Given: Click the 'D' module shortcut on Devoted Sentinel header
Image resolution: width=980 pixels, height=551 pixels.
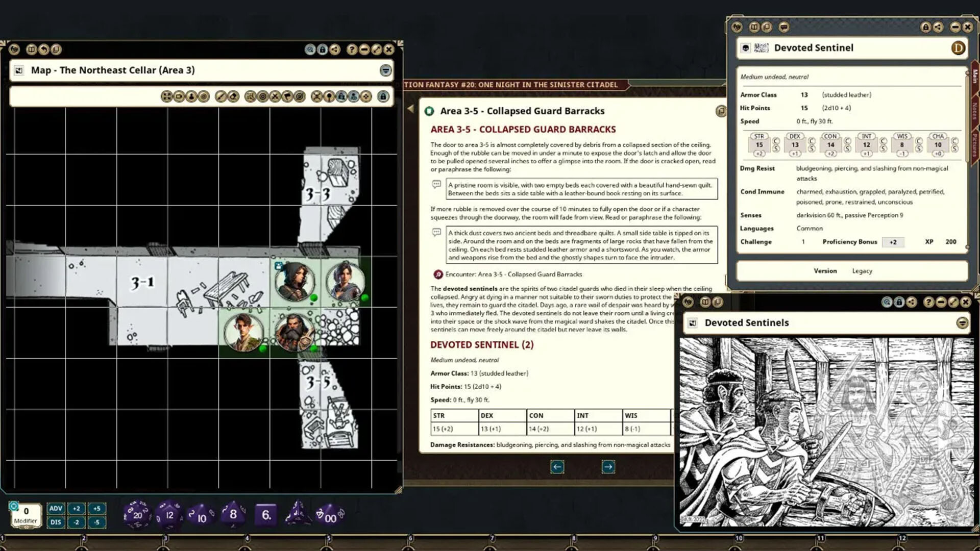Looking at the screenshot, I should [x=959, y=48].
